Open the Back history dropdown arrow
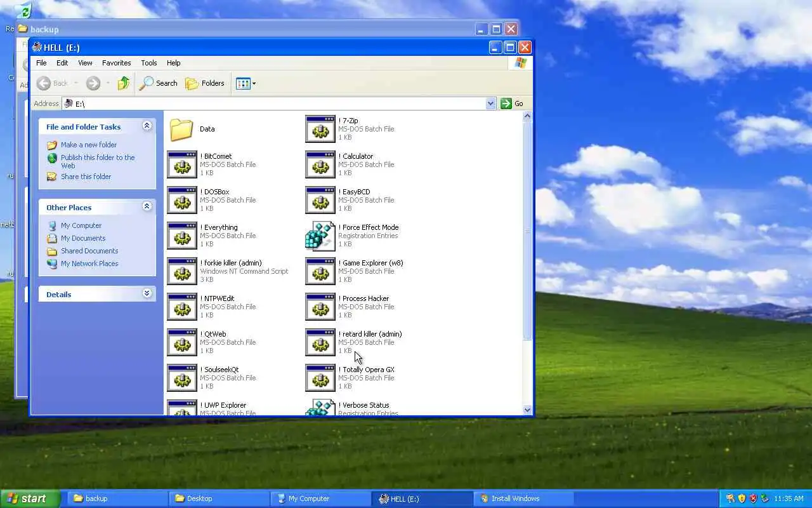The image size is (812, 508). (76, 83)
